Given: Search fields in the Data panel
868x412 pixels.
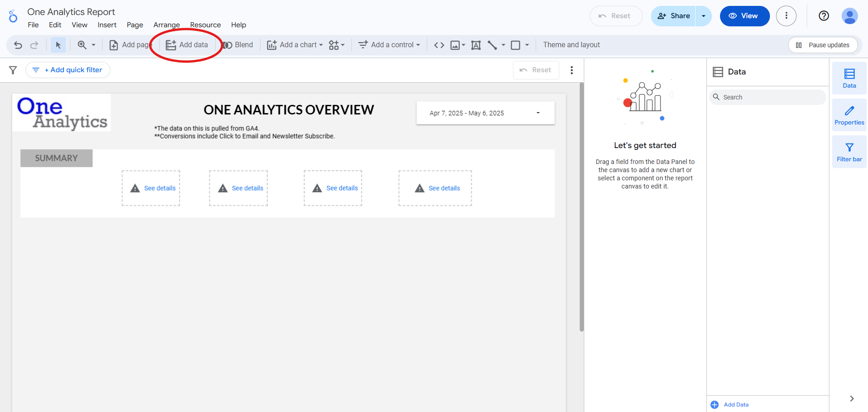Looking at the screenshot, I should [x=767, y=97].
